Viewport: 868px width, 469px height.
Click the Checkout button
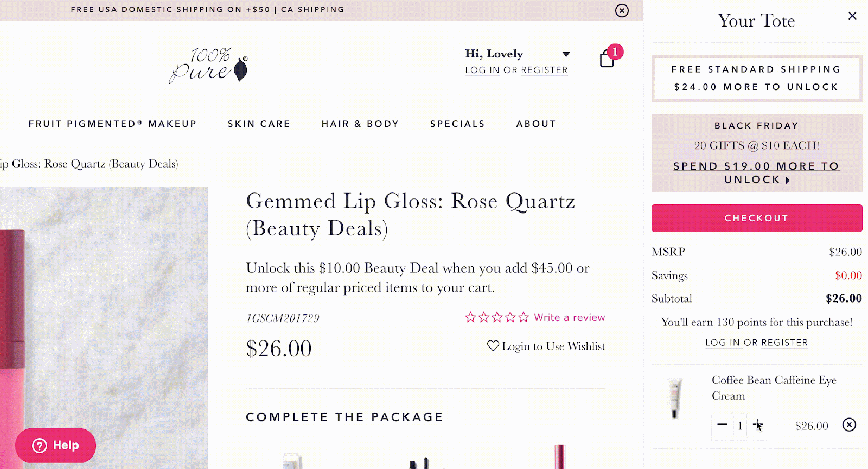(757, 218)
